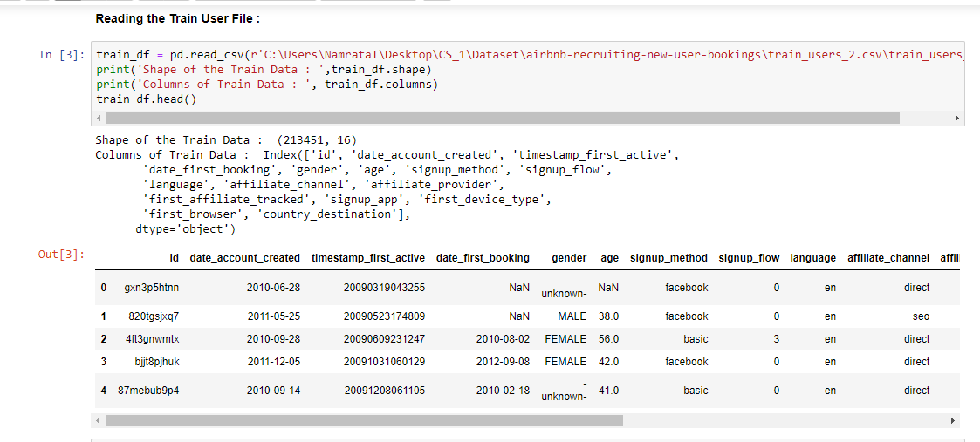This screenshot has height=442, width=980.
Task: Click the In [3] cell prompt
Action: [62, 54]
